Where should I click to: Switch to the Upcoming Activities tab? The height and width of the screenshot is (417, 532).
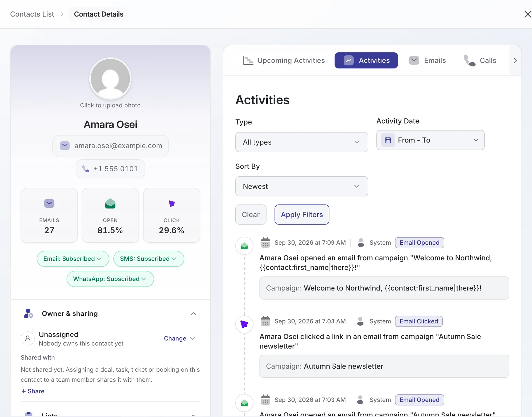pos(284,60)
